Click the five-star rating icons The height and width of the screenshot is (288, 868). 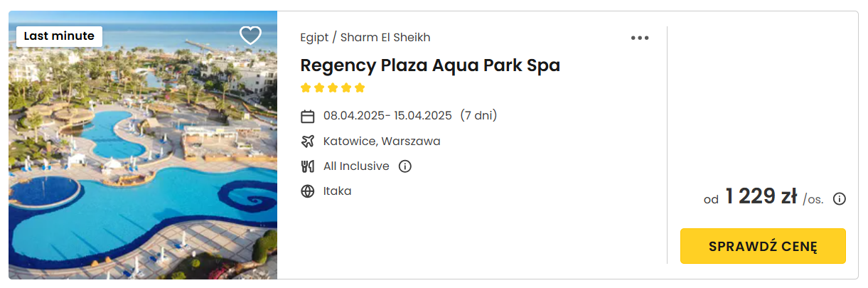333,88
